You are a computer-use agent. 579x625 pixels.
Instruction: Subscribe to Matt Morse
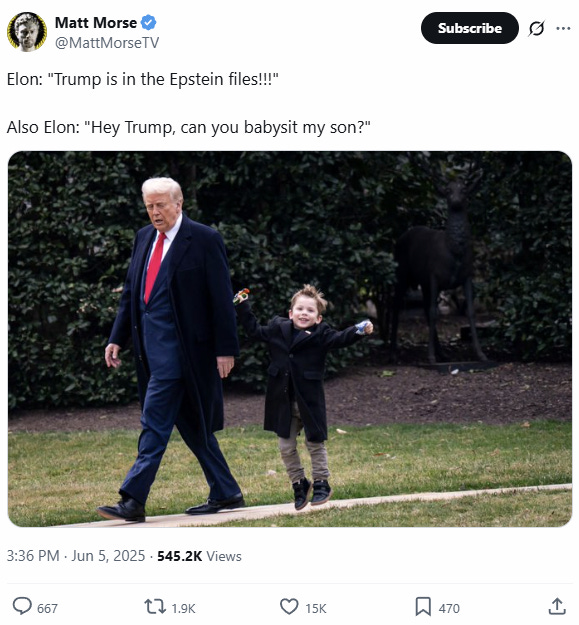[x=469, y=28]
